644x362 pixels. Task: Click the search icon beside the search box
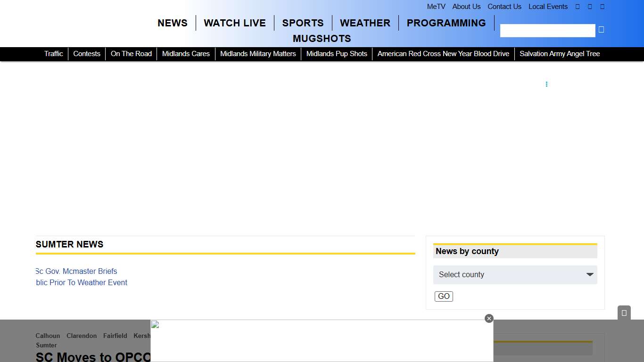[601, 30]
